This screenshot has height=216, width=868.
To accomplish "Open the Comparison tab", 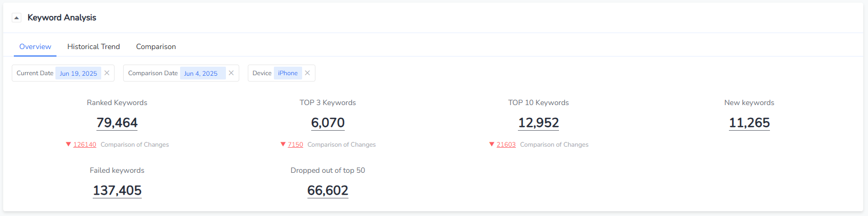I will tap(156, 46).
